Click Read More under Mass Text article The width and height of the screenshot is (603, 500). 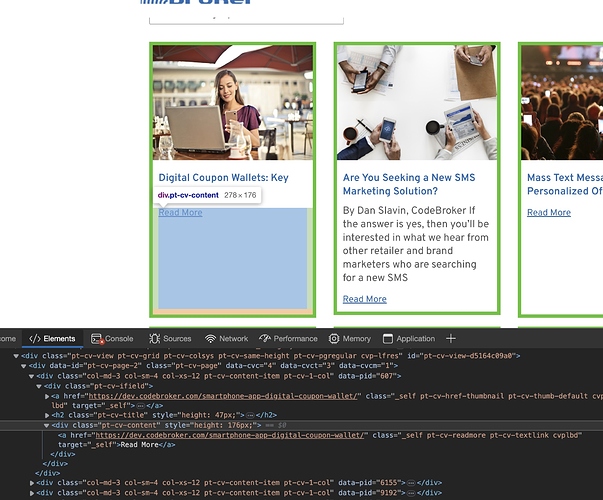pos(549,213)
